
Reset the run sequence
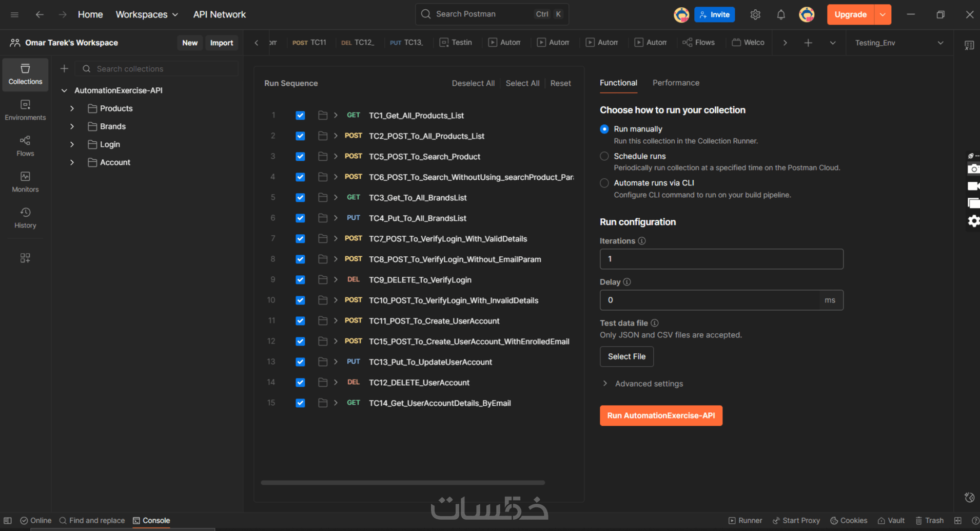pos(560,83)
